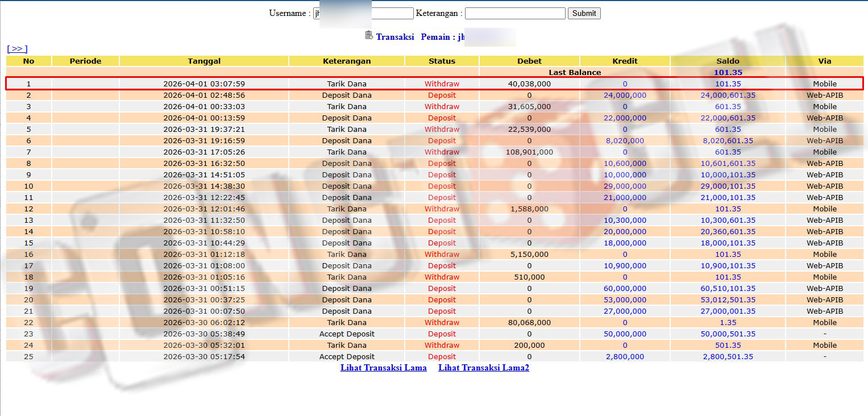Image resolution: width=868 pixels, height=416 pixels.
Task: Click Mobile in the 2026-04-01 03:07:59 row
Action: 825,84
